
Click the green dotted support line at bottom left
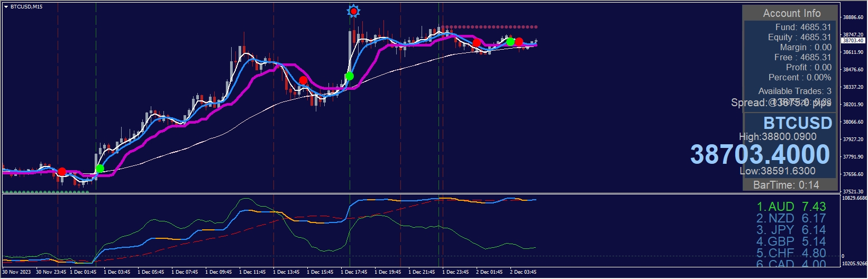click(x=45, y=192)
